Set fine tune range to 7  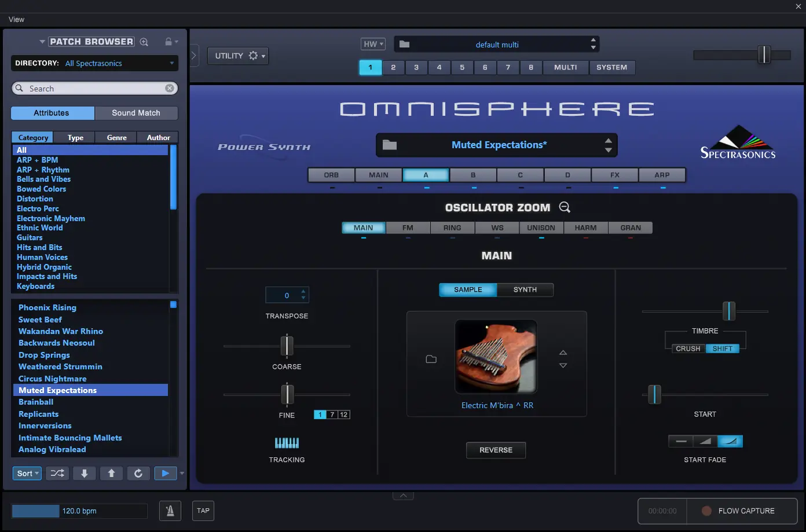tap(332, 414)
